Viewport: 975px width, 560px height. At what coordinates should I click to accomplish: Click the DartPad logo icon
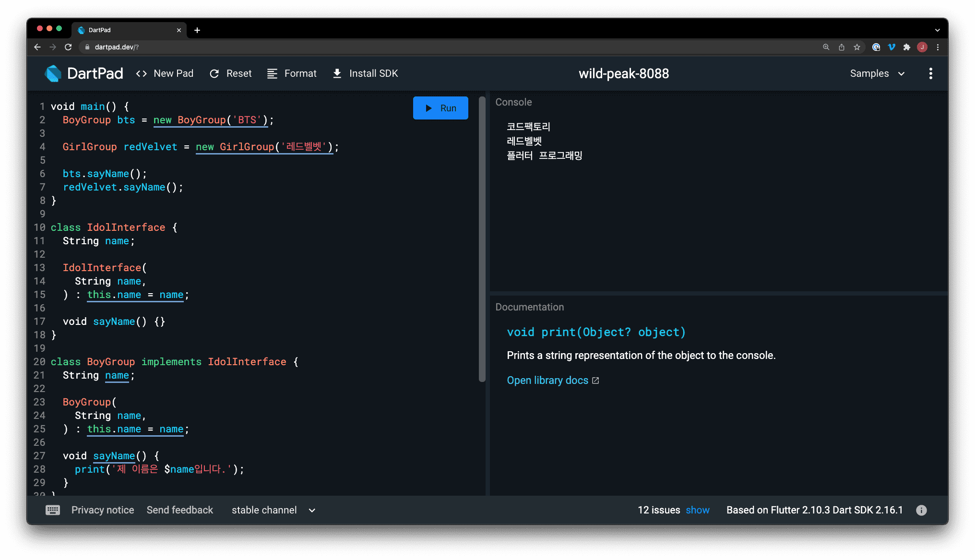(53, 73)
